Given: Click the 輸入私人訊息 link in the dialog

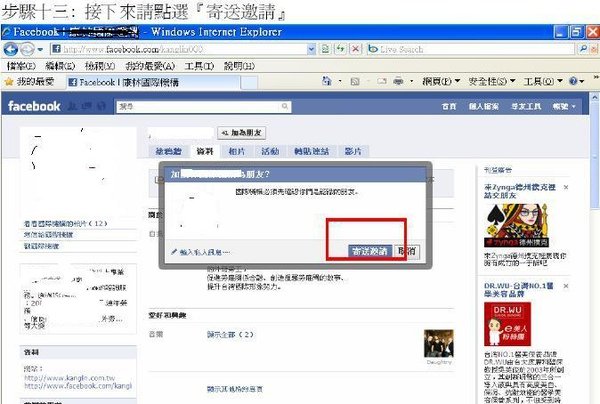Looking at the screenshot, I should (201, 252).
